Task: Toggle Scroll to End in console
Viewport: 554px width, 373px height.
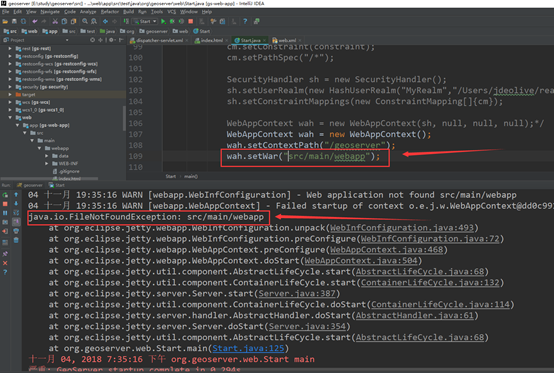Action: [x=16, y=222]
